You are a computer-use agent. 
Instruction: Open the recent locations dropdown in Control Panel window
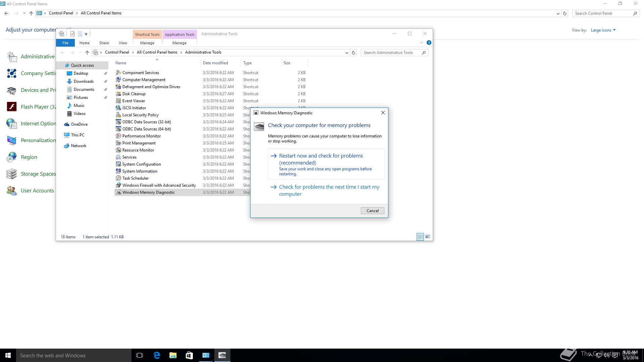point(24,13)
